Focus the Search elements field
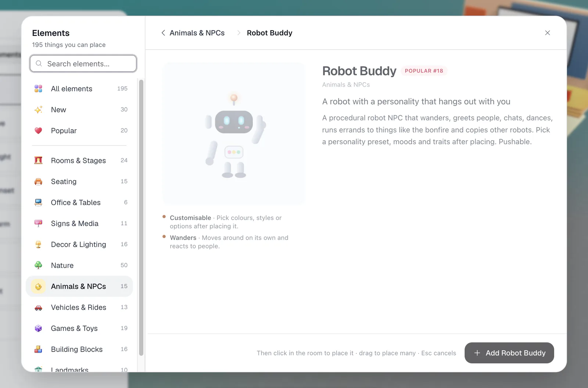Viewport: 588px width, 388px height. coord(83,64)
